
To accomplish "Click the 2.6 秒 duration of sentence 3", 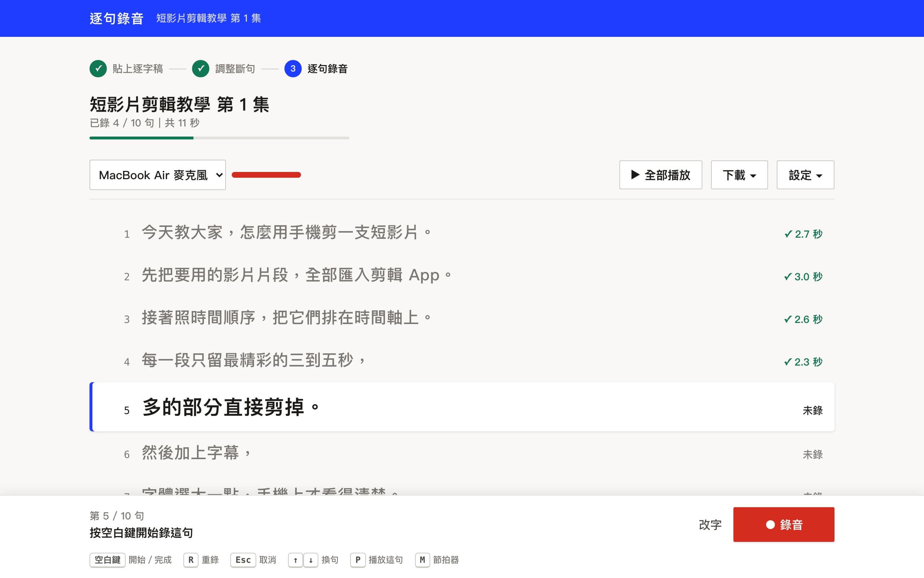I will click(x=803, y=319).
